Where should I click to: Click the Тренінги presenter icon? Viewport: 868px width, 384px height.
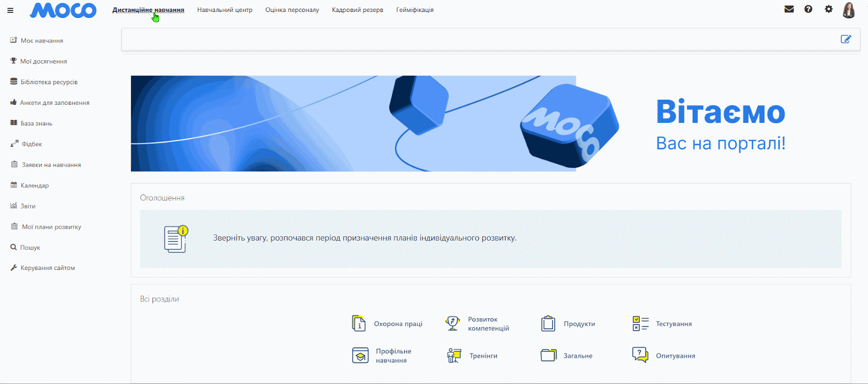454,355
